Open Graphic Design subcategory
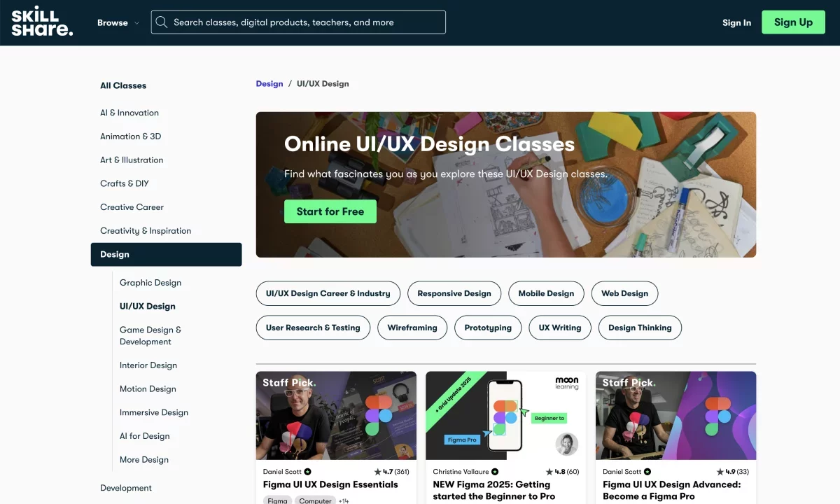This screenshot has width=840, height=504. click(x=150, y=283)
